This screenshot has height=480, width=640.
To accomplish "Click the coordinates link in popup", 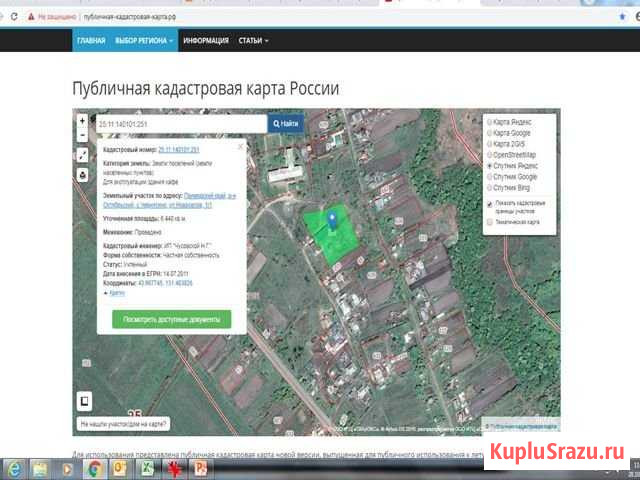I will (165, 283).
